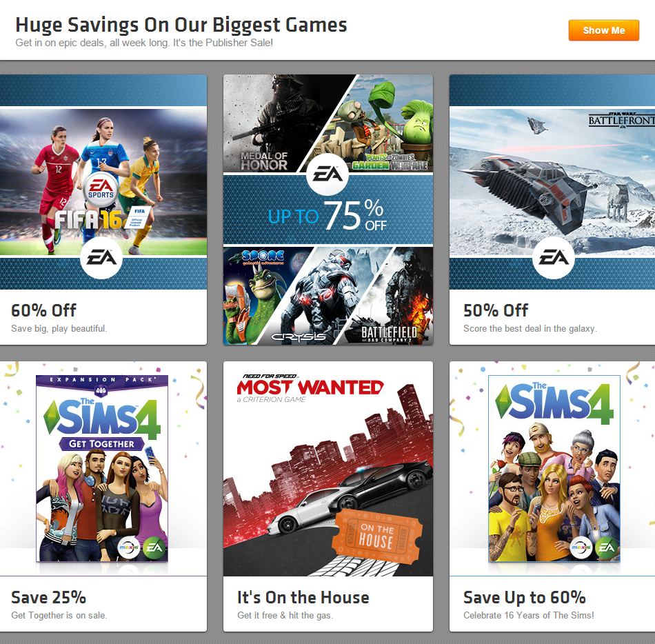Image resolution: width=655 pixels, height=644 pixels.
Task: Open the Save 25% Get Together offer
Action: tap(48, 597)
